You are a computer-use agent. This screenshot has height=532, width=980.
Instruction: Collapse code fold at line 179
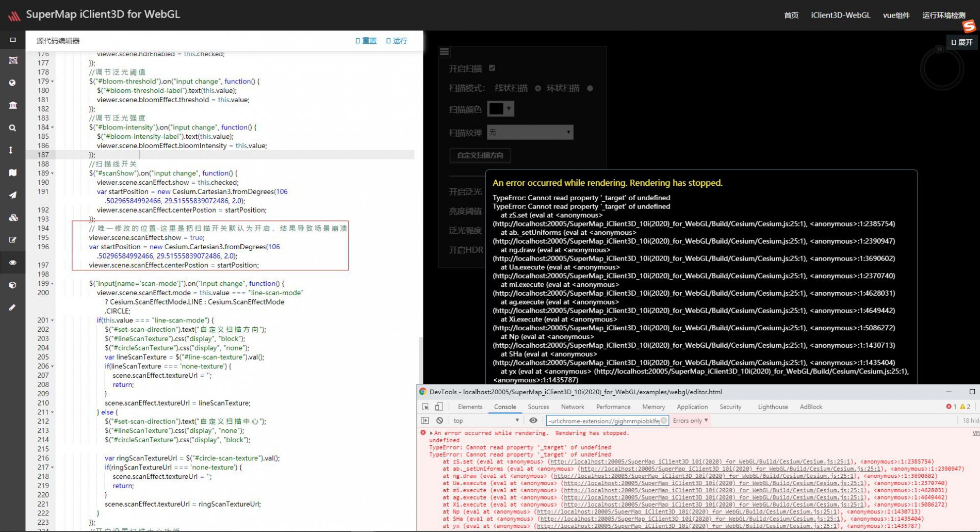tap(53, 82)
